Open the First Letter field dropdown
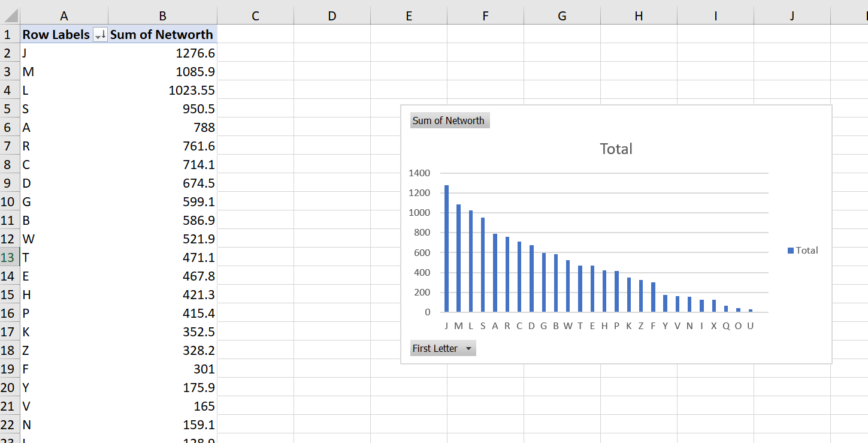 pyautogui.click(x=468, y=349)
